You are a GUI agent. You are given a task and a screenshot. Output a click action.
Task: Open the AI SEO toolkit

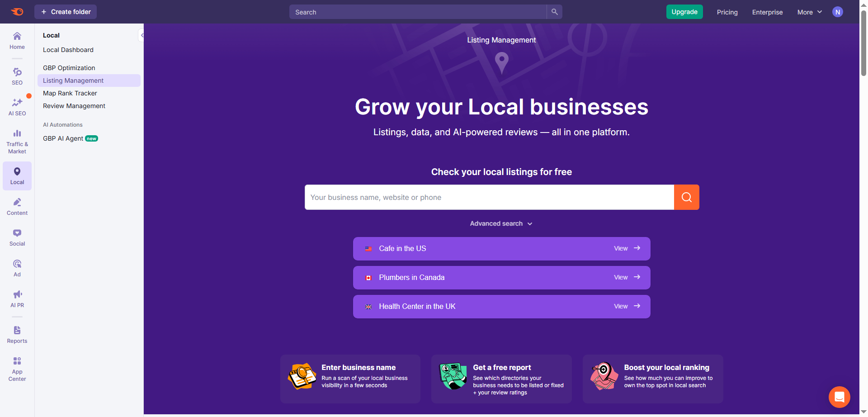coord(17,107)
